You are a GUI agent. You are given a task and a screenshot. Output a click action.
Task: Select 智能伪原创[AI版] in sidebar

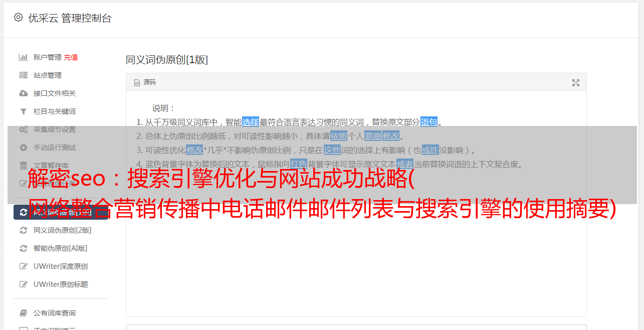[x=61, y=248]
